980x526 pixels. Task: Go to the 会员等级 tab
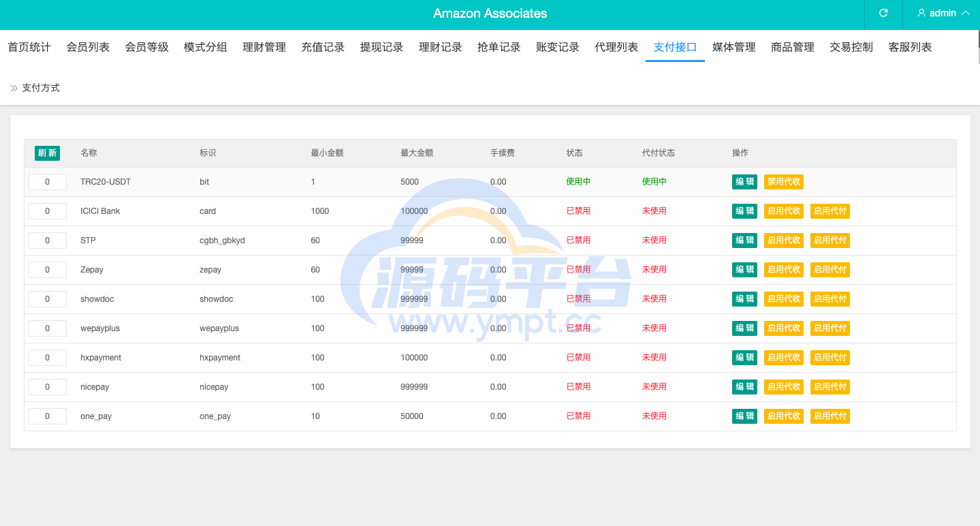pos(146,47)
